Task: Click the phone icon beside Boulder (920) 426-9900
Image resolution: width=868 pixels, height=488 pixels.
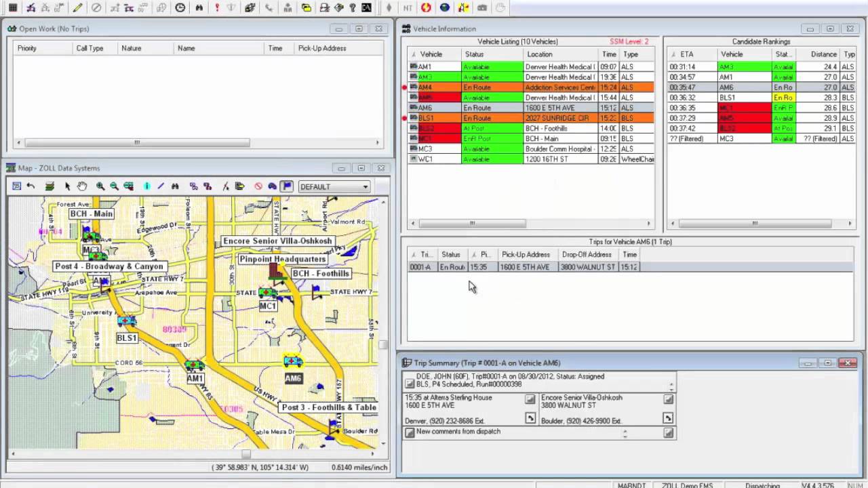Action: [668, 418]
